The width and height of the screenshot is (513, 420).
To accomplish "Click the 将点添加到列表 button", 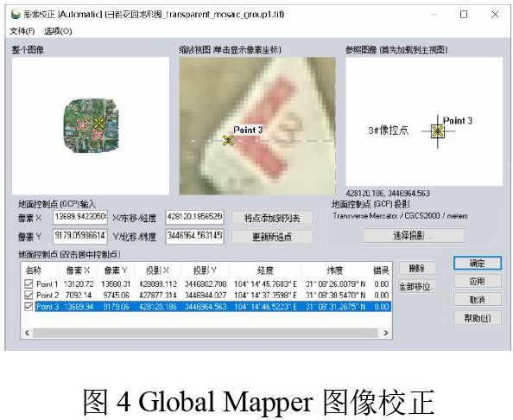I will click(272, 218).
